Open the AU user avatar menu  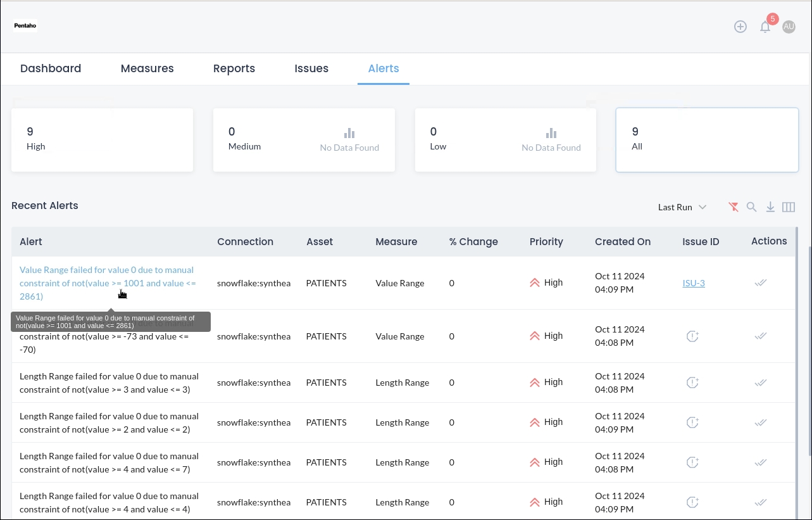789,27
